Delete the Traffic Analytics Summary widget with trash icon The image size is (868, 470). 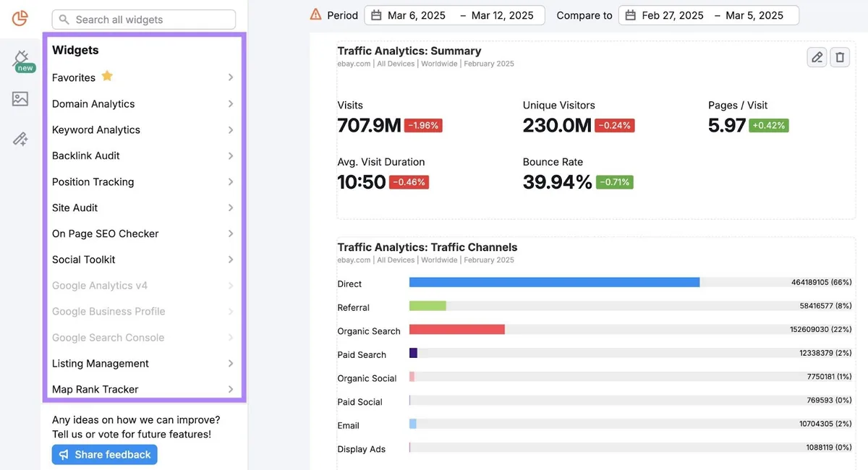(840, 57)
